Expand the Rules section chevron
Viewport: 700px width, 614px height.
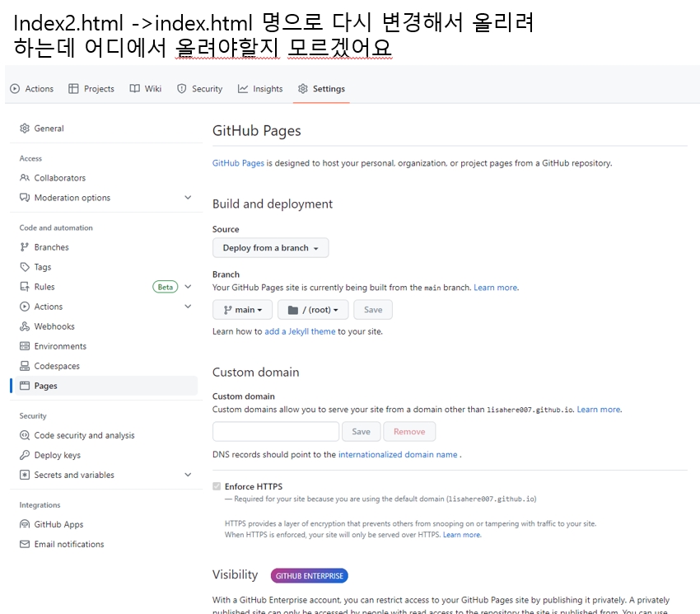(188, 287)
